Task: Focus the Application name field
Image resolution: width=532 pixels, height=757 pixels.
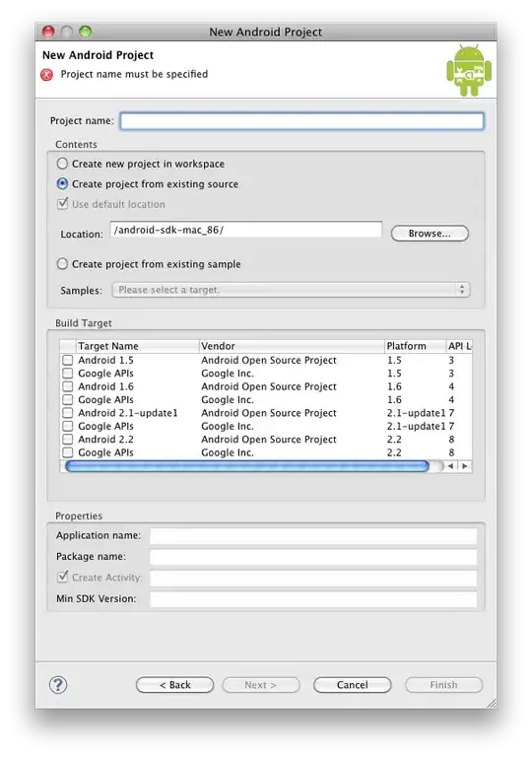Action: [x=313, y=535]
